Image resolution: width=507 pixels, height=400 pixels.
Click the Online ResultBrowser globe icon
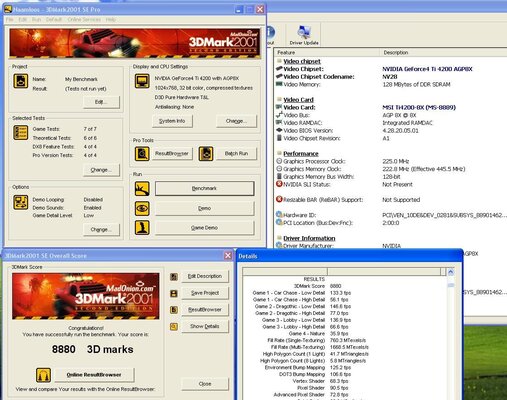coord(43,375)
